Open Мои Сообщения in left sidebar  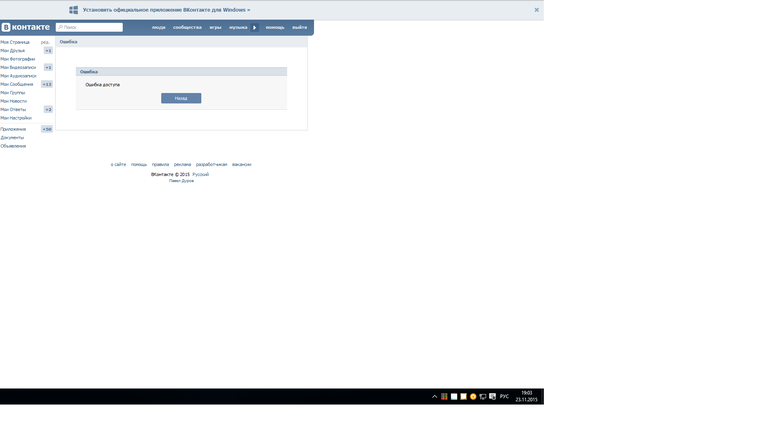point(17,84)
